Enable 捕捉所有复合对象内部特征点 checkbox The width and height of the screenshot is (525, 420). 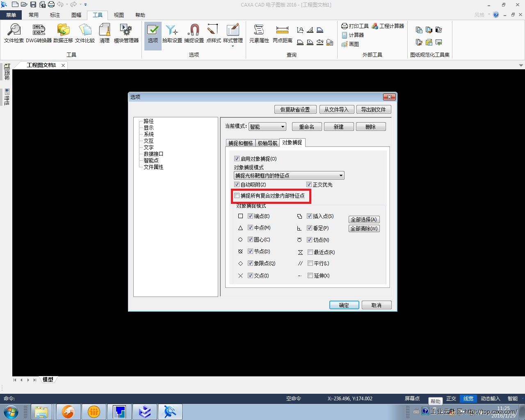click(x=237, y=196)
